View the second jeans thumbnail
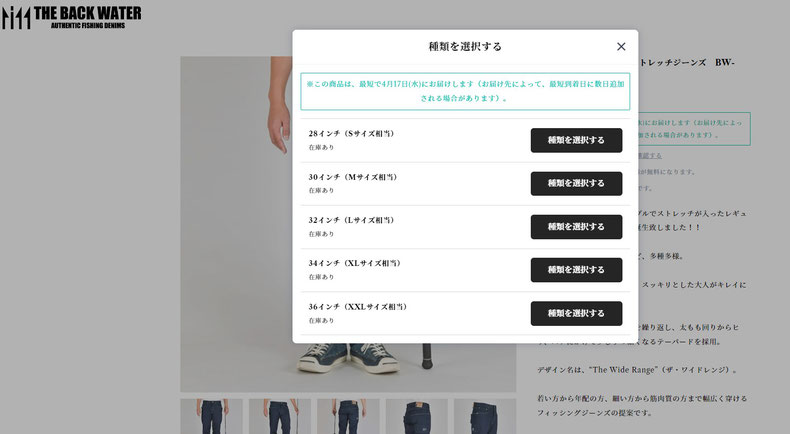Viewport: 790px width, 434px height. point(280,416)
